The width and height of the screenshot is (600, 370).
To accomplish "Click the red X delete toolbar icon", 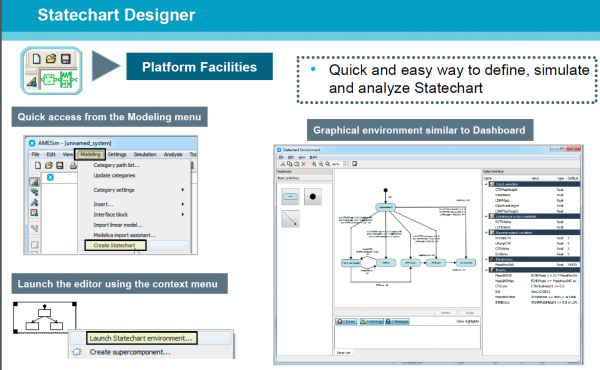I will pyautogui.click(x=303, y=164).
